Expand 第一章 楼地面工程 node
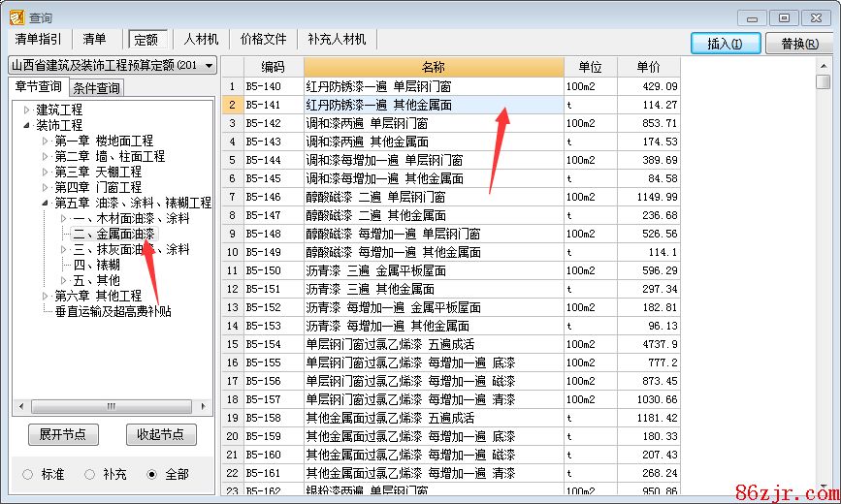This screenshot has width=841, height=504. 45,141
